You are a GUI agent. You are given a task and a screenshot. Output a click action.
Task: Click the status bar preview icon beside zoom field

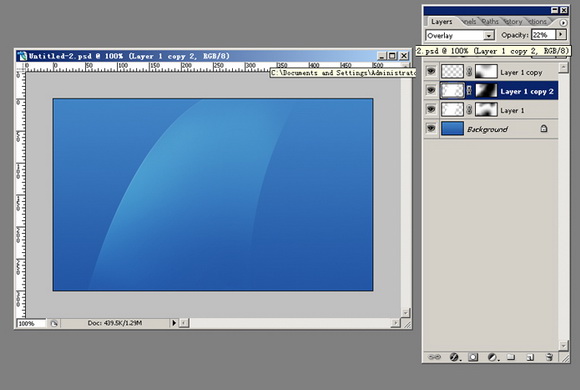tap(54, 323)
